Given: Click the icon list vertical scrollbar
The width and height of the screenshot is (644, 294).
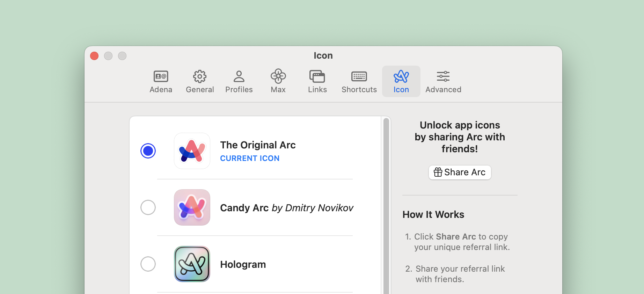Looking at the screenshot, I should (386, 206).
